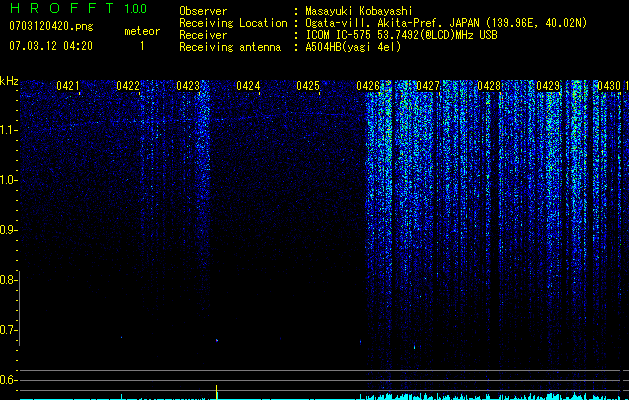The image size is (629, 400).
Task: Click the "Receiver" field label
Action: [x=203, y=35]
